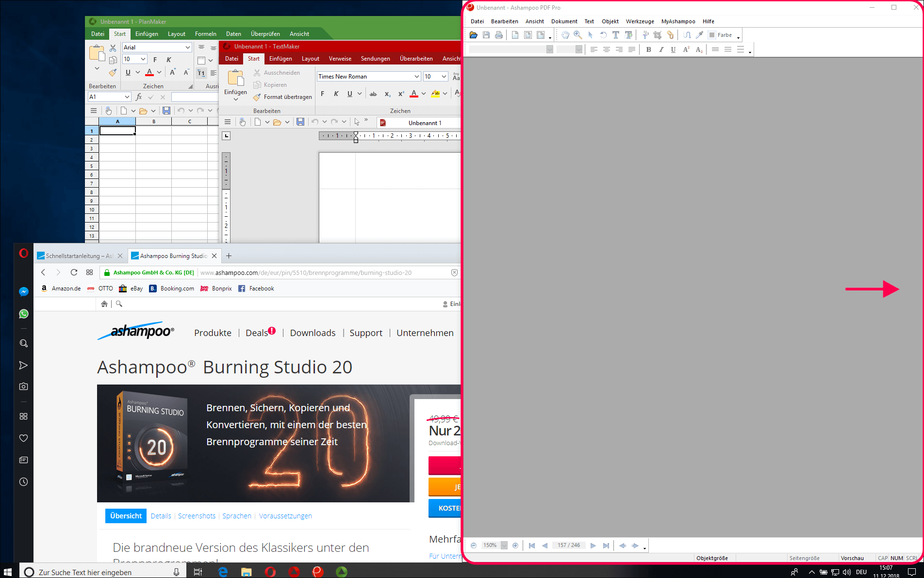
Task: Expand the Einfügen paste arrow in TextMaker
Action: click(236, 99)
